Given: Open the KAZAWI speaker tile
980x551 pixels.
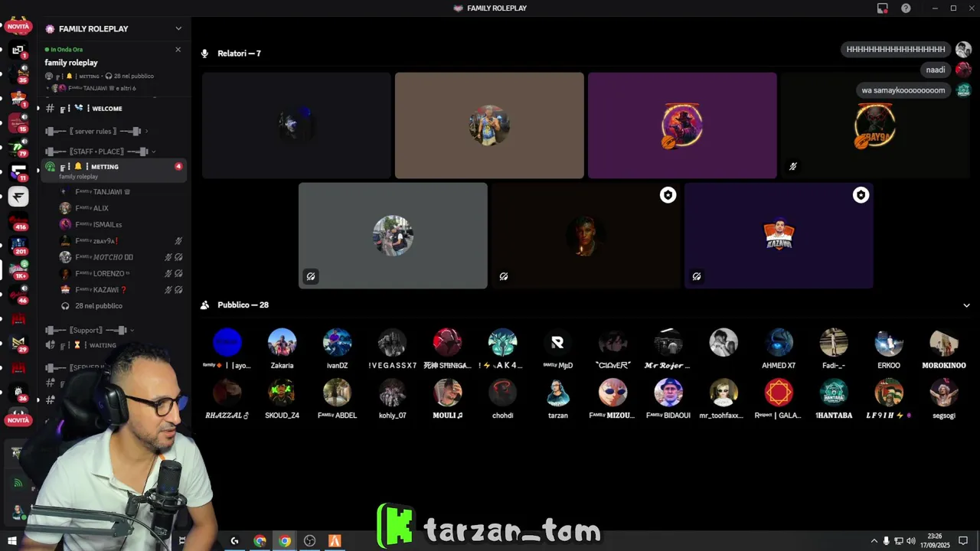Looking at the screenshot, I should click(x=779, y=236).
